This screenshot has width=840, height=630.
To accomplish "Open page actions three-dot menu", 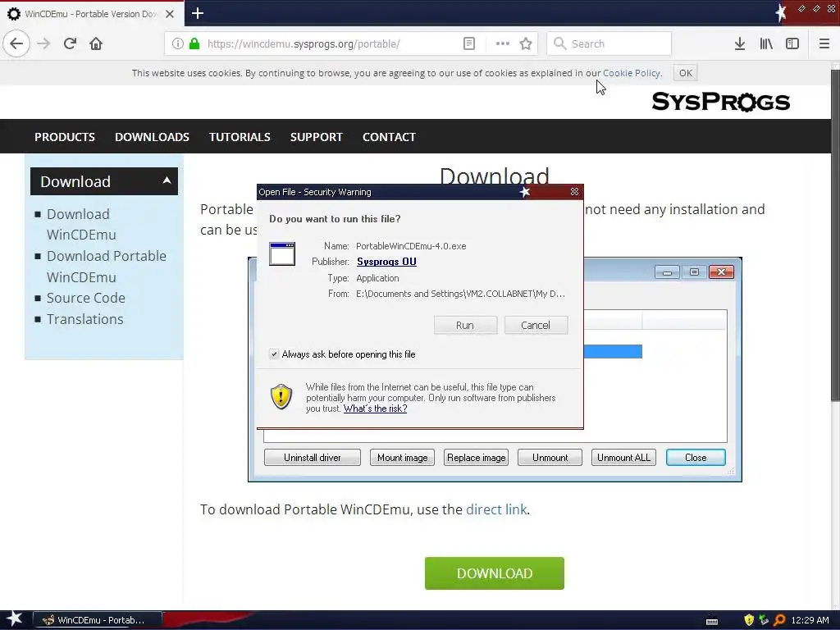I will tap(502, 43).
